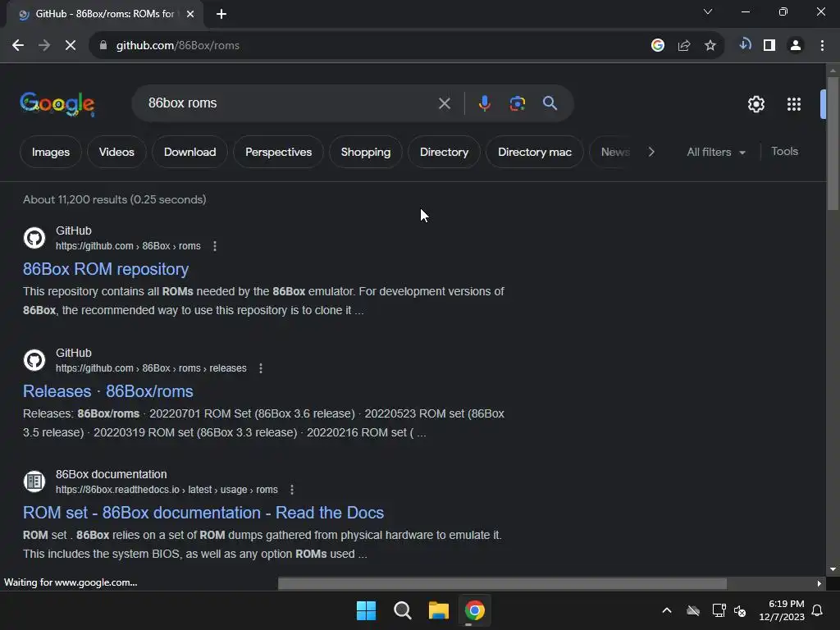Share this page via the share icon
Image resolution: width=840 pixels, height=630 pixels.
[x=683, y=46]
